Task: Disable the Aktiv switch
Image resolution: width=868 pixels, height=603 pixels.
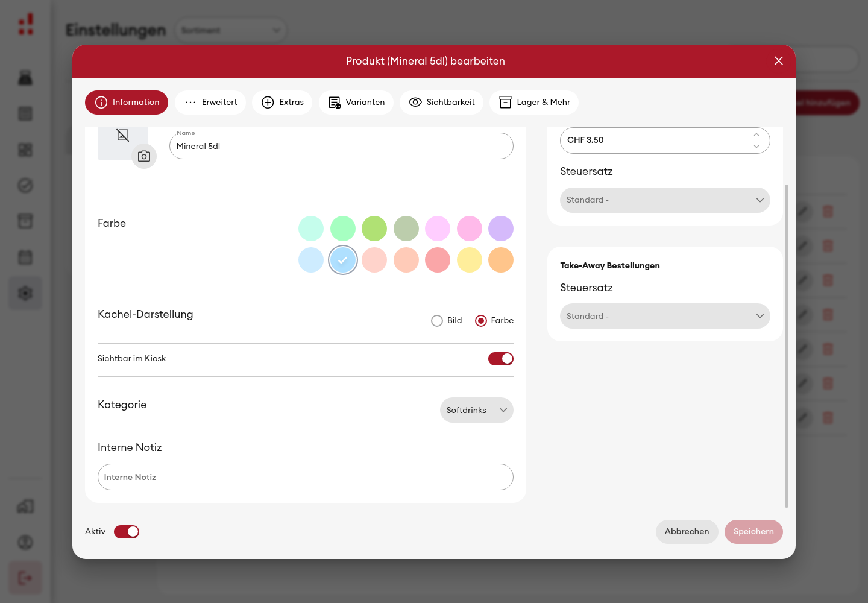Action: pos(127,532)
